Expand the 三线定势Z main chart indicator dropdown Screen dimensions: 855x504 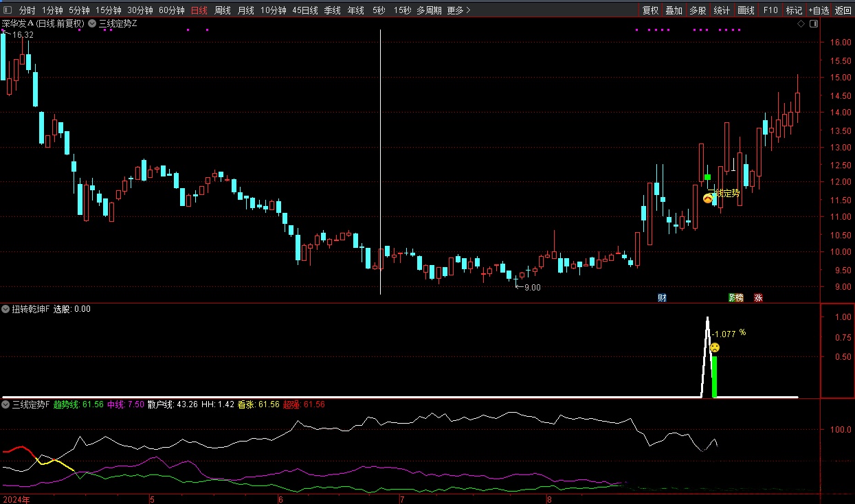[93, 23]
